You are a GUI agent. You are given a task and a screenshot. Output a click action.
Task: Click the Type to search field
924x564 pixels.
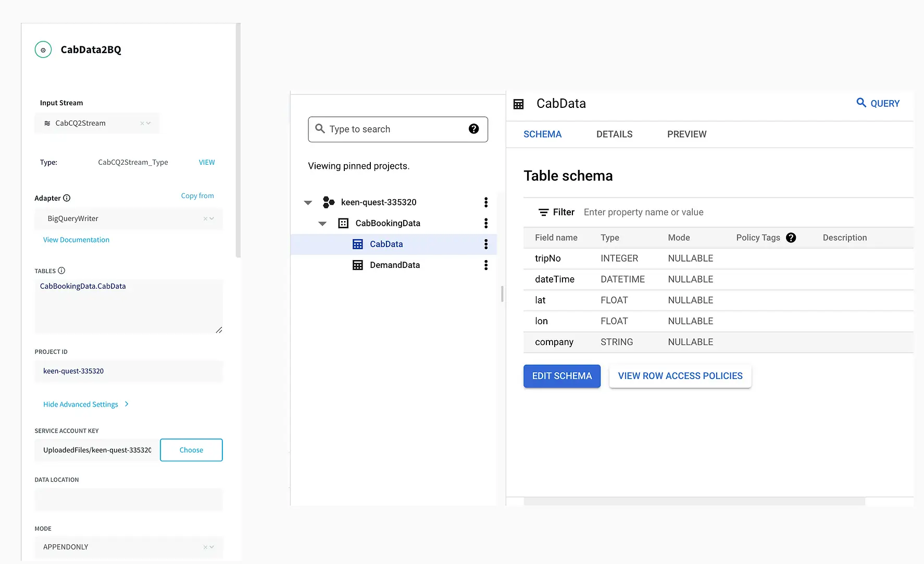(x=396, y=129)
